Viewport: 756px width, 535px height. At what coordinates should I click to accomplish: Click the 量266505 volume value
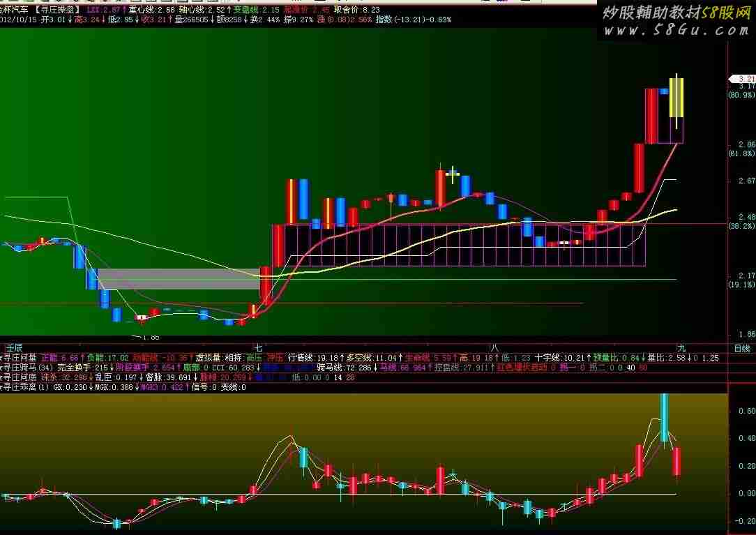(191, 20)
